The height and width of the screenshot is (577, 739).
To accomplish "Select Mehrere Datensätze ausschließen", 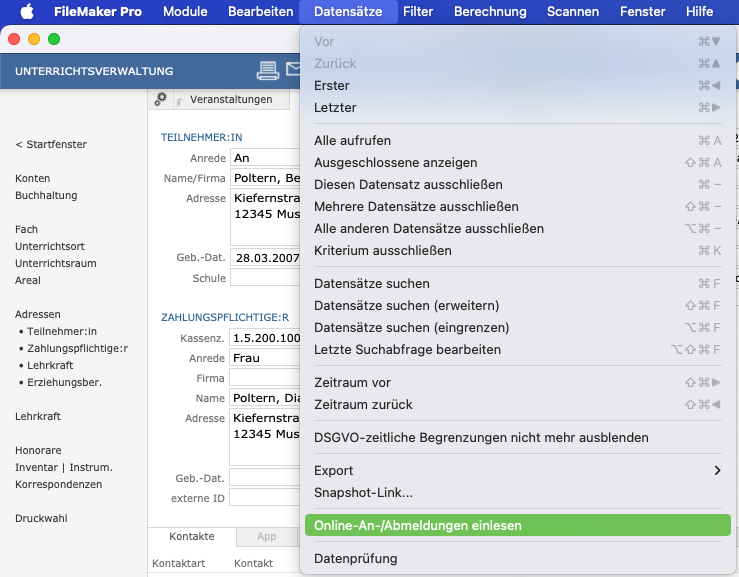I will coord(518,206).
